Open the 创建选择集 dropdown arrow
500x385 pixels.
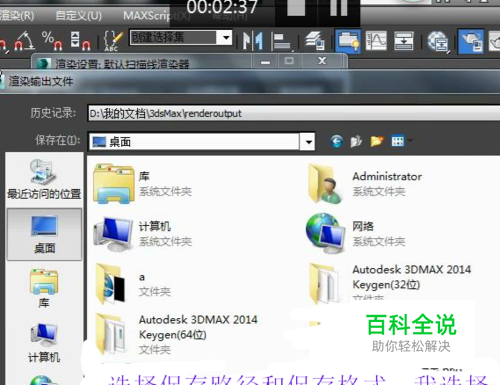coord(226,38)
